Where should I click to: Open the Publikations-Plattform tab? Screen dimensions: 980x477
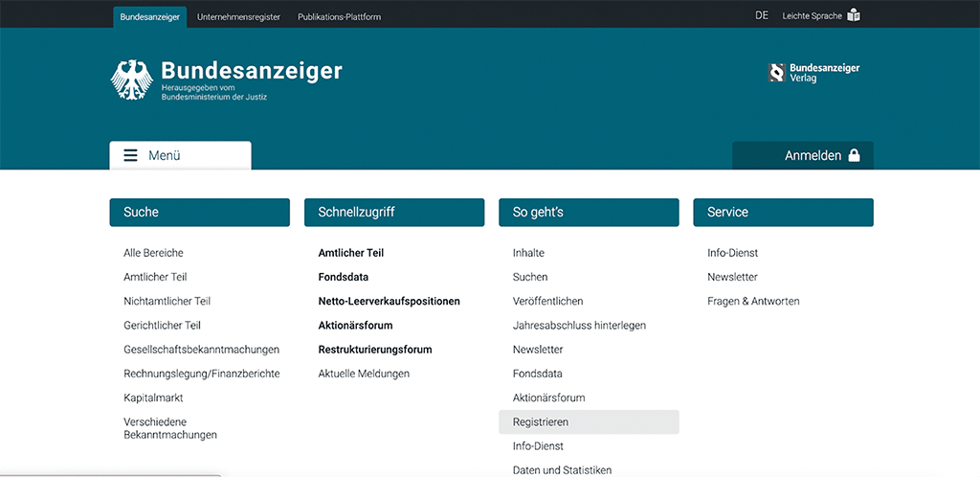(340, 17)
